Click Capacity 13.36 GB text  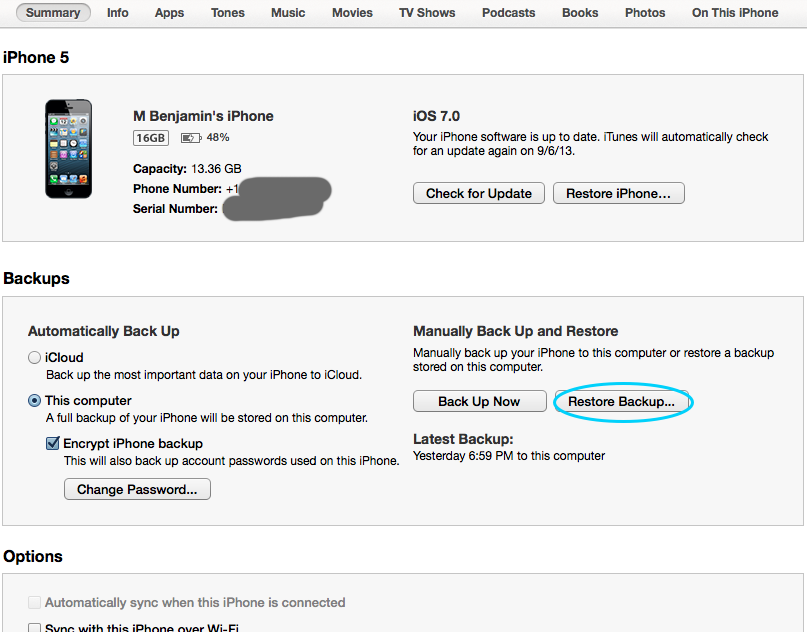tap(187, 169)
